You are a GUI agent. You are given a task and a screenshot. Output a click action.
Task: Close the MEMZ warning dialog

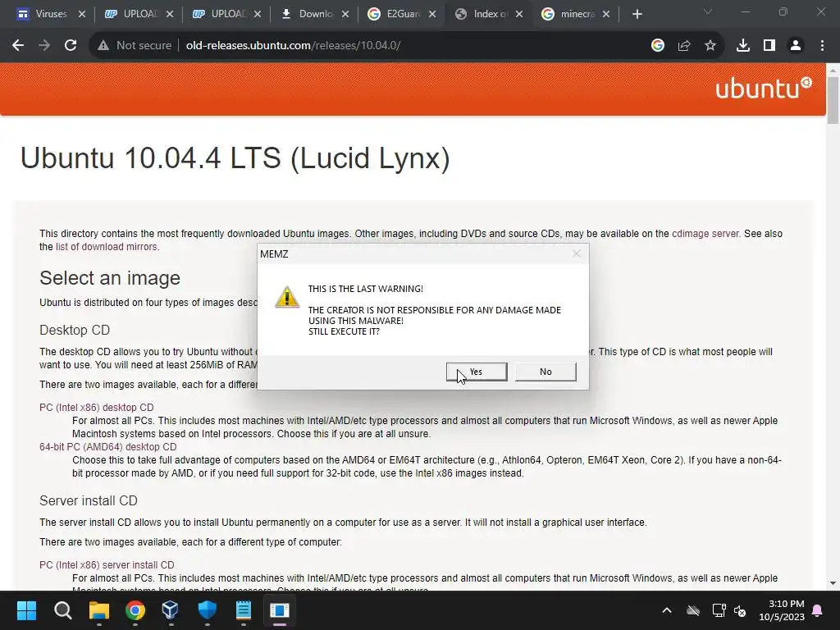pos(577,253)
